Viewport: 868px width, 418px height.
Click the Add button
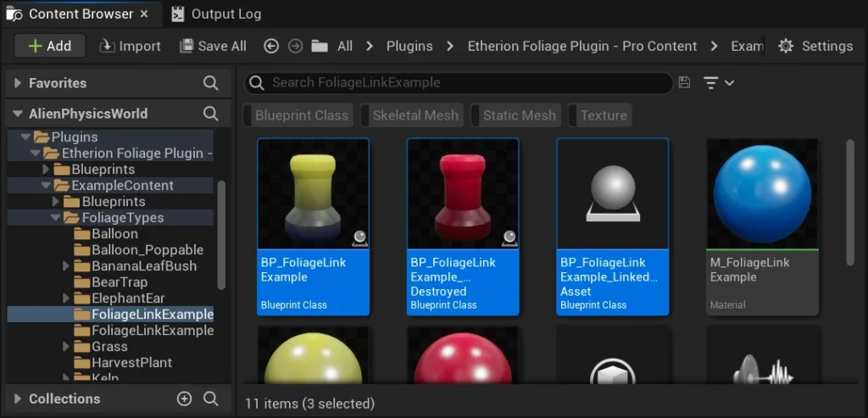pyautogui.click(x=50, y=47)
